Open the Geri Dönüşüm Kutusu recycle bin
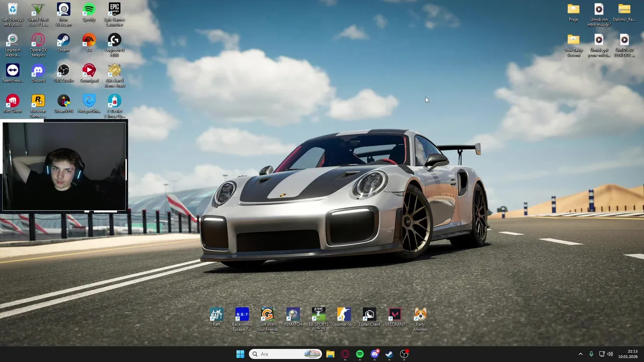The image size is (644, 362). [x=13, y=15]
